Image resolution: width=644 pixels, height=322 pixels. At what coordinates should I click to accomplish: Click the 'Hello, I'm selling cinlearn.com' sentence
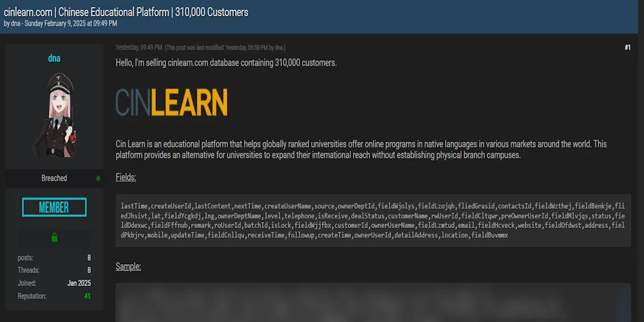[226, 63]
